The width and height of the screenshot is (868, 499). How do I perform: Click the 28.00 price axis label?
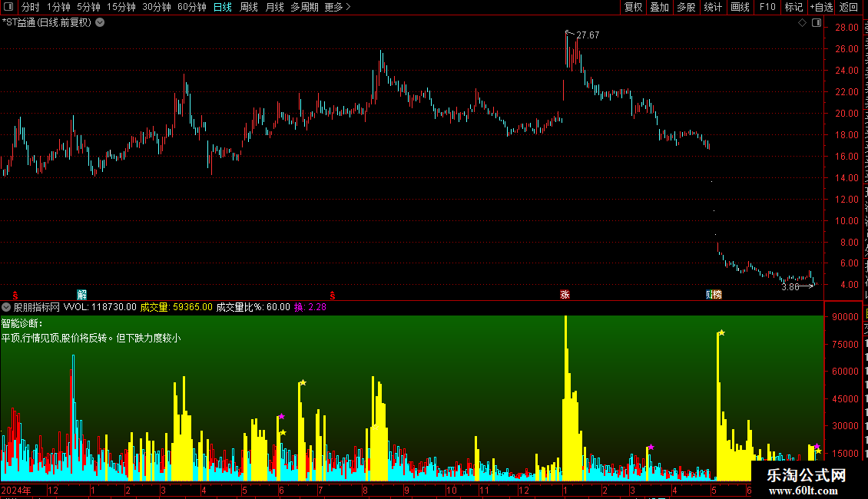(x=847, y=27)
